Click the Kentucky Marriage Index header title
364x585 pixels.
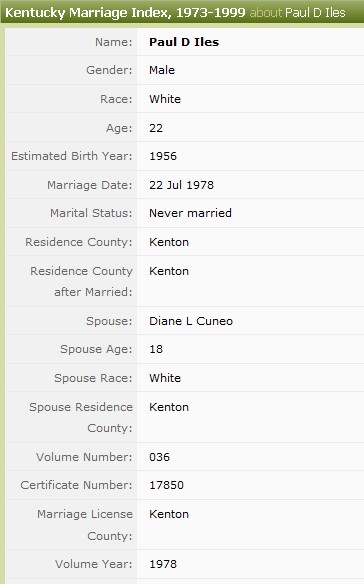[125, 13]
